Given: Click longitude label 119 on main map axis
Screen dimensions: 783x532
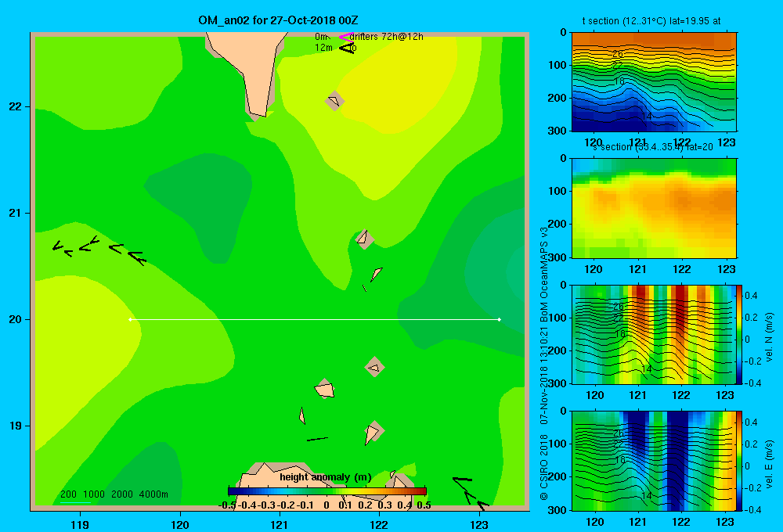Looking at the screenshot, I should pos(80,524).
